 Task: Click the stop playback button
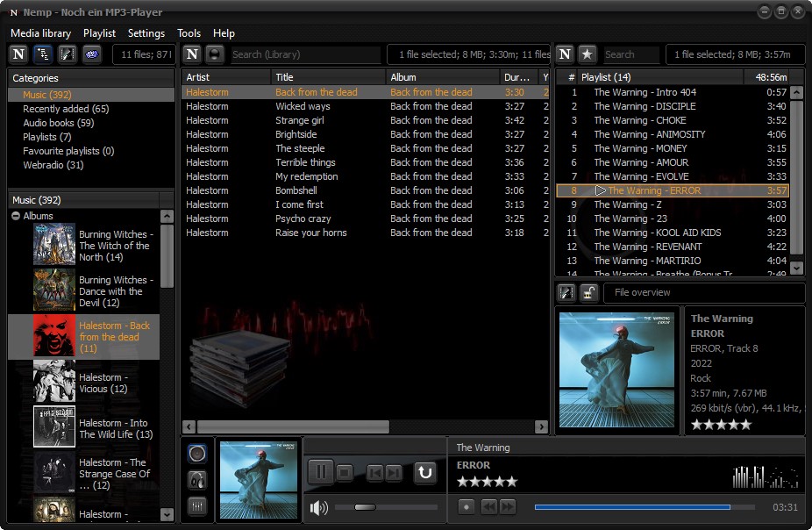pos(345,473)
